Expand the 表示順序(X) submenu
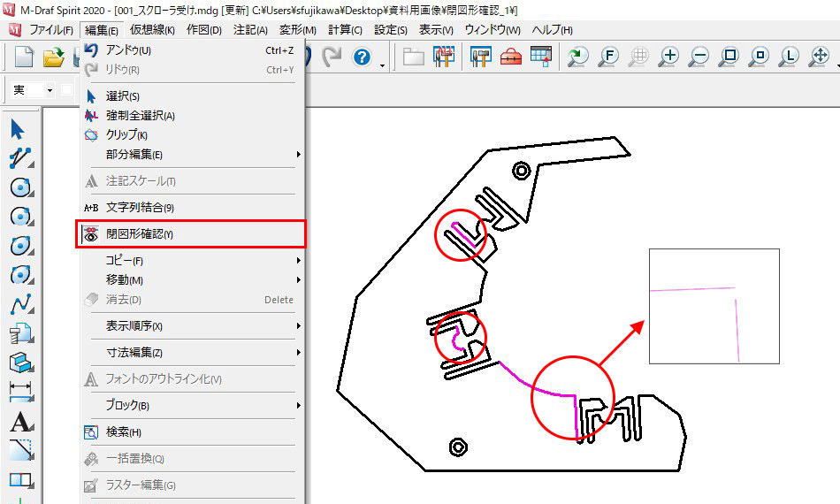This screenshot has height=504, width=840. tap(193, 325)
